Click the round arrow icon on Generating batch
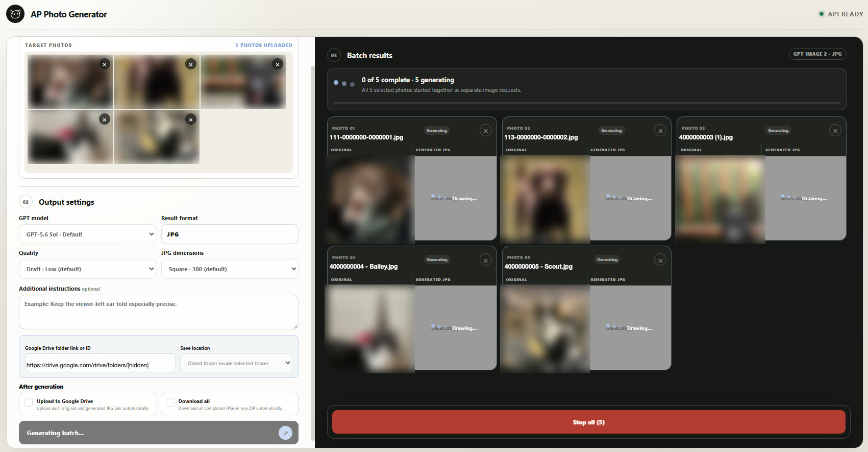This screenshot has width=868, height=452. (x=285, y=433)
